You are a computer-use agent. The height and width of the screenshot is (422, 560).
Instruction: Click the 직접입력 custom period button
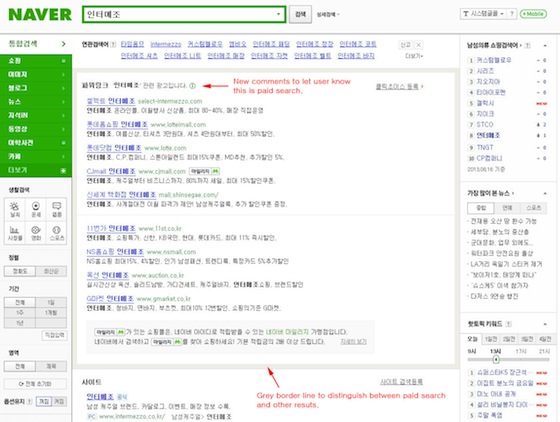tap(54, 335)
